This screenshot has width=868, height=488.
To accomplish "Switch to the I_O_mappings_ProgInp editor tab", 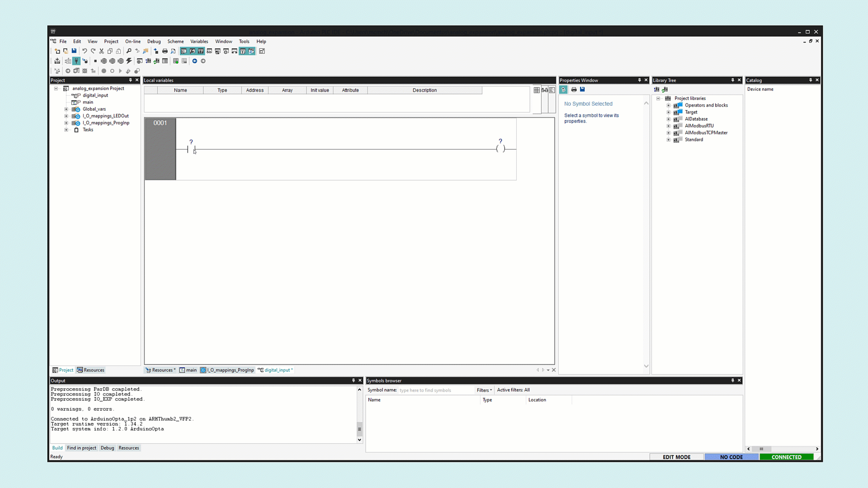I will tap(231, 370).
